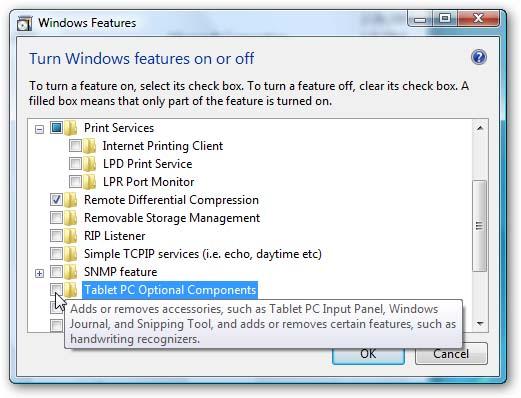Select the Removable Storage Management item

tap(172, 218)
